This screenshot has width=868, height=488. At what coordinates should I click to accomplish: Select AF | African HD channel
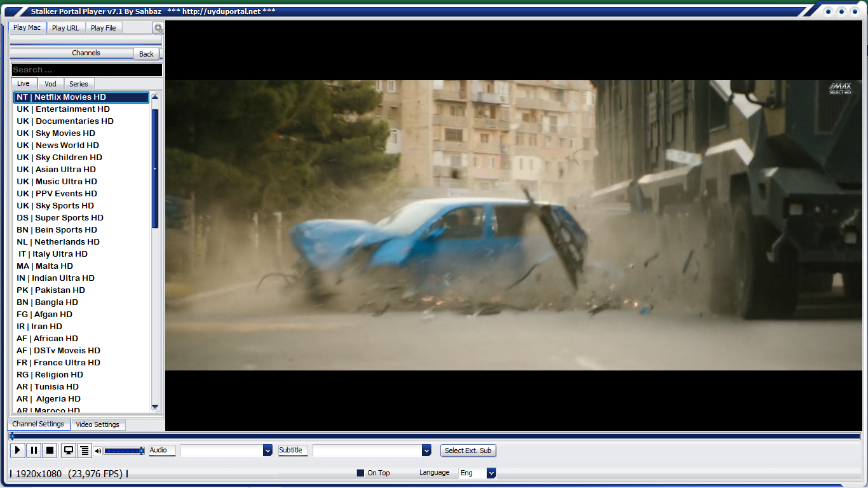coord(81,339)
